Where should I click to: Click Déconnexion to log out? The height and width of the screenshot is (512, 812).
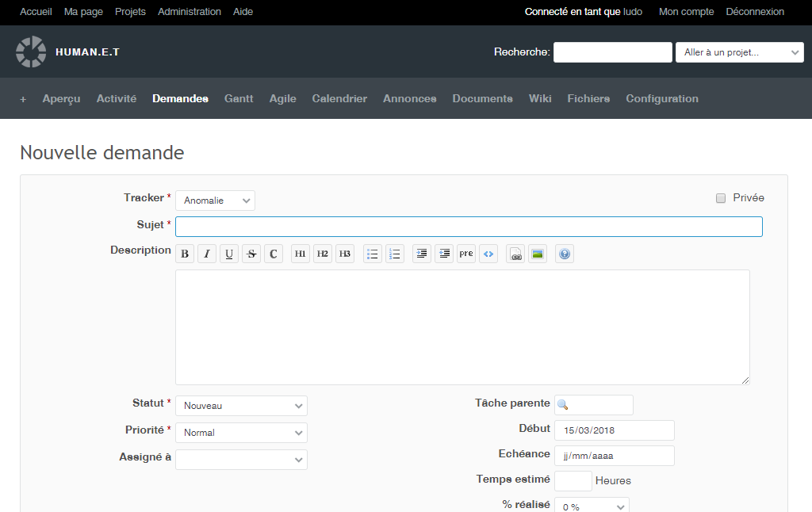755,11
